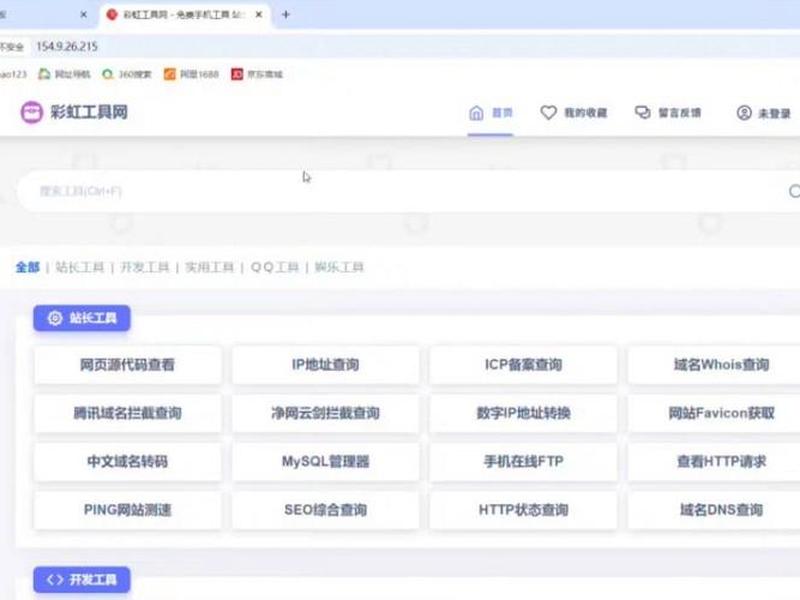Click the home icon in the navigation
The width and height of the screenshot is (800, 600).
(x=476, y=113)
